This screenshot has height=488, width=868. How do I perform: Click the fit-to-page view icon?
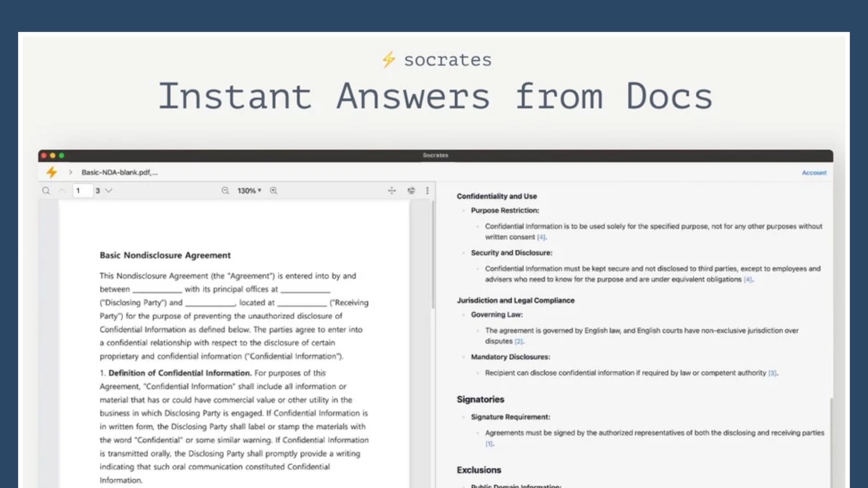pos(392,190)
